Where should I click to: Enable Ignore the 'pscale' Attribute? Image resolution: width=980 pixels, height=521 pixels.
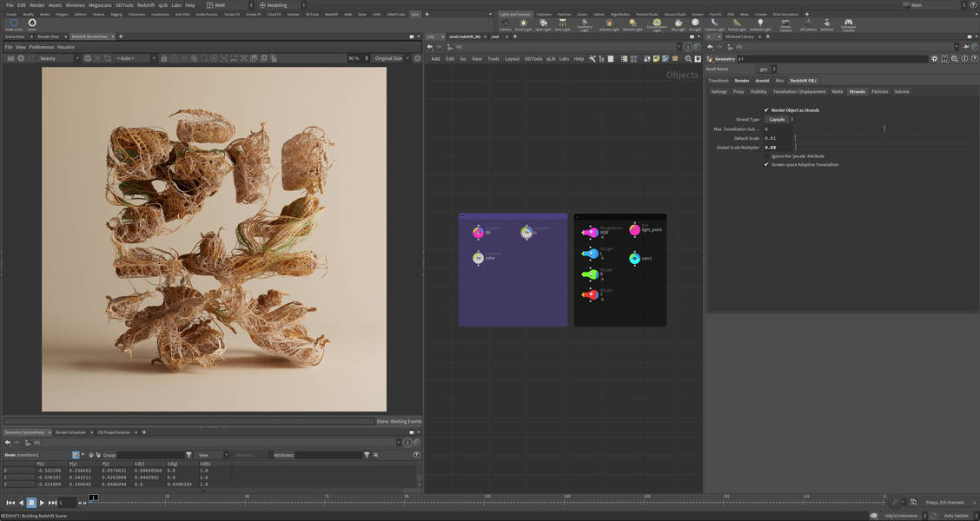click(x=766, y=156)
